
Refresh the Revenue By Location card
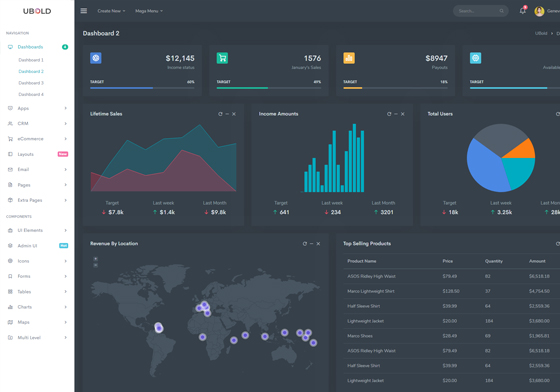point(305,243)
